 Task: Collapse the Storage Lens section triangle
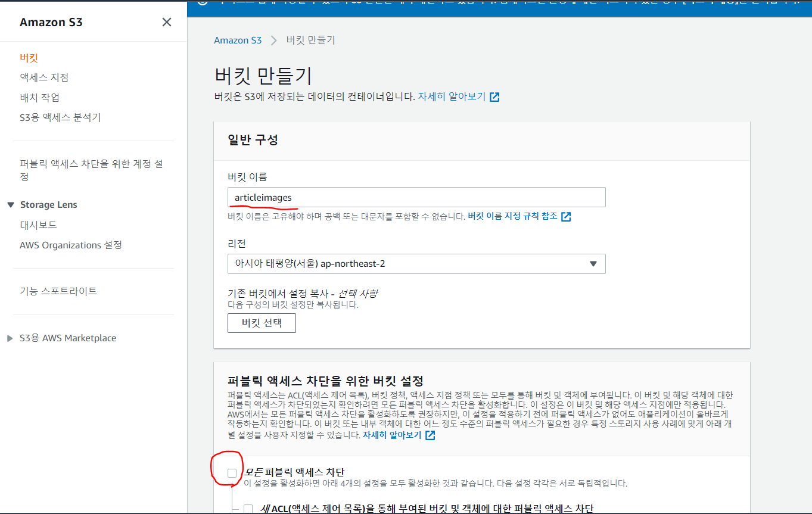(x=10, y=205)
